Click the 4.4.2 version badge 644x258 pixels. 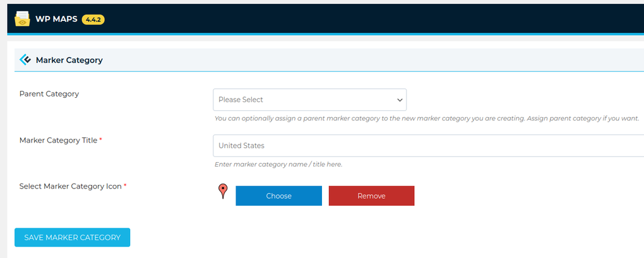(x=93, y=20)
